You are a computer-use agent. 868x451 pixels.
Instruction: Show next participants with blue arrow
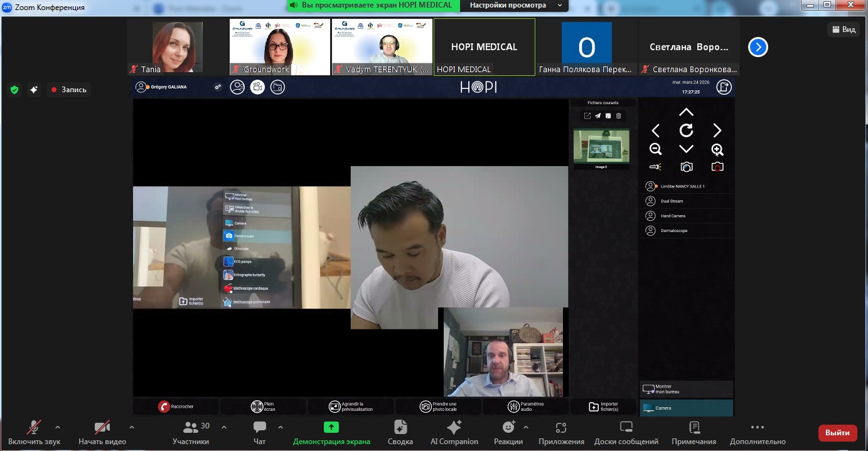click(758, 47)
